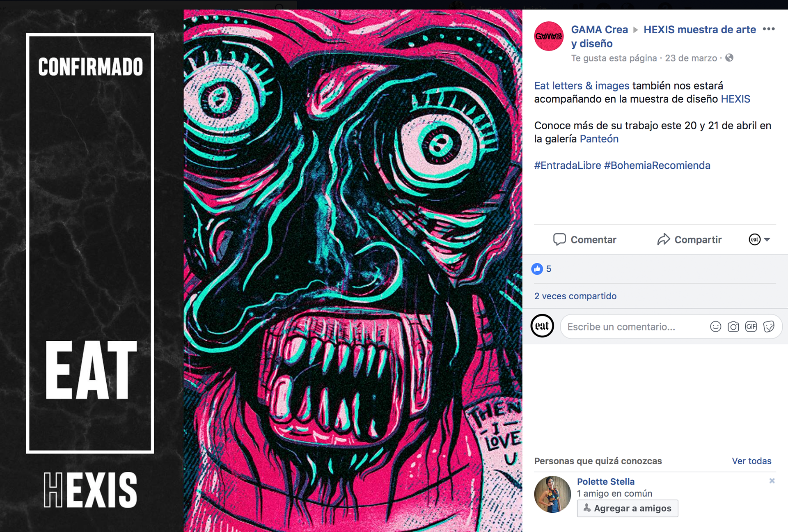Click the #EntradaLibre hashtag
The width and height of the screenshot is (788, 532).
tap(568, 165)
